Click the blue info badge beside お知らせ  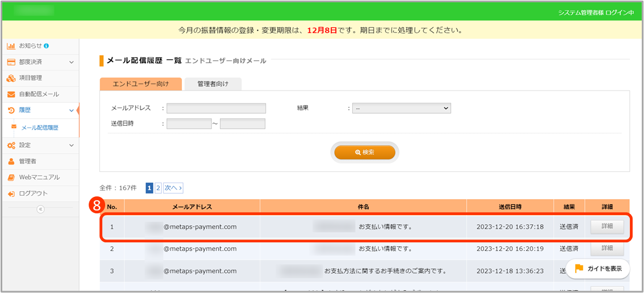pyautogui.click(x=46, y=46)
